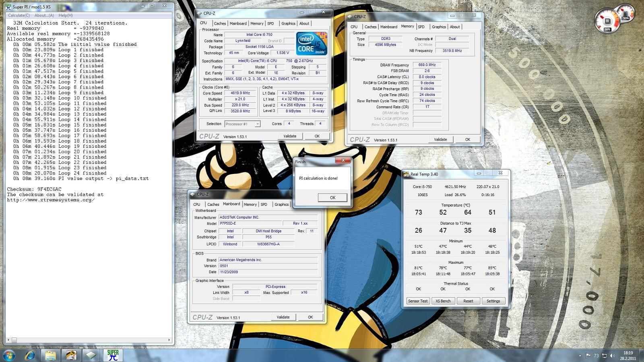Open the Calculate menu in Super PI
The width and height of the screenshot is (644, 362).
pyautogui.click(x=19, y=15)
